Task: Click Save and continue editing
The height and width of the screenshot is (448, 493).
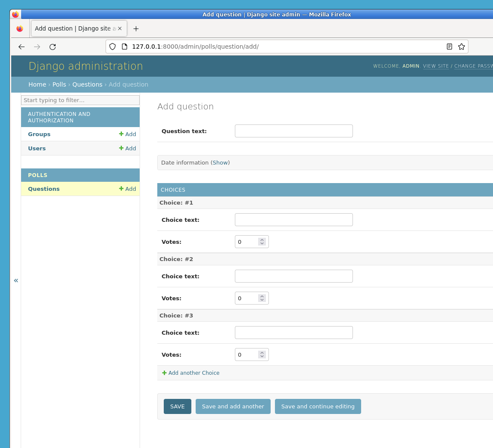Action: [x=318, y=407]
